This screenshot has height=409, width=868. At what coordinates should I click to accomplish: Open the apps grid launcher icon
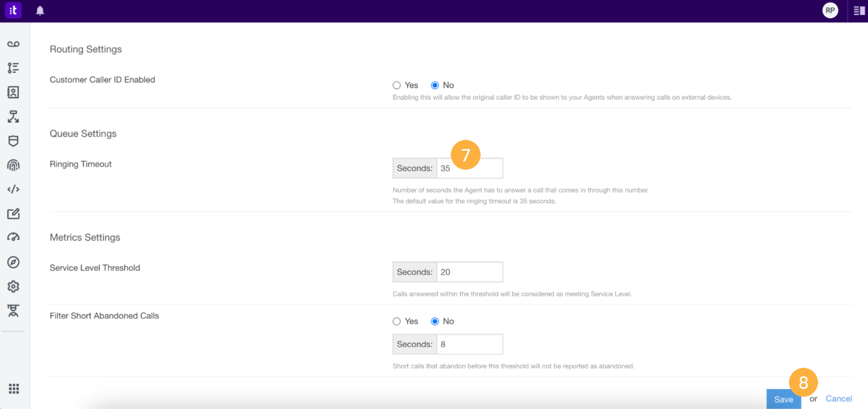point(13,389)
